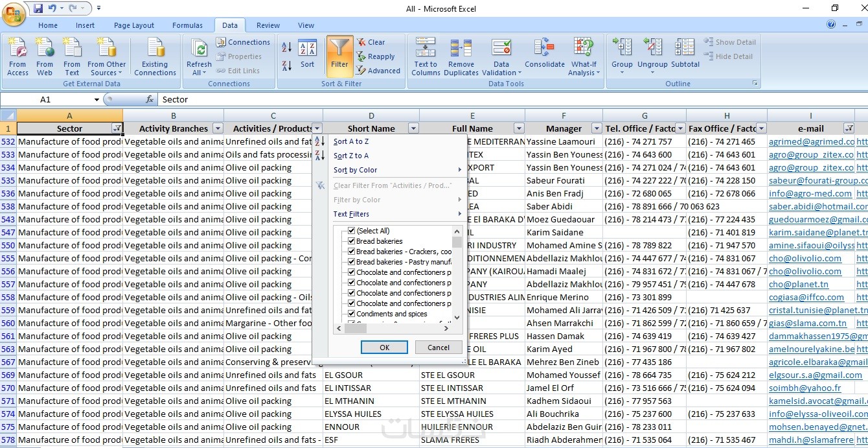The image size is (868, 448).
Task: Switch to the Page Layout tab
Action: point(134,25)
